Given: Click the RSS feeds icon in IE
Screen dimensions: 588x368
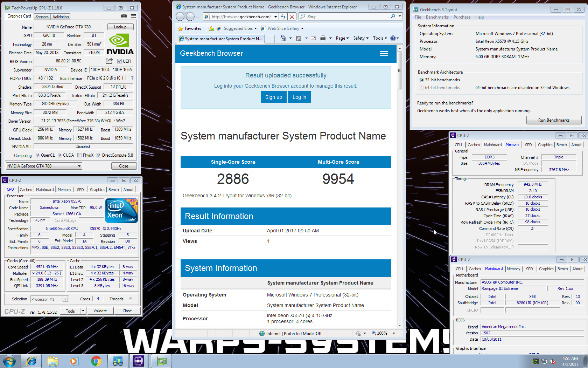Looking at the screenshot, I should pyautogui.click(x=299, y=38).
